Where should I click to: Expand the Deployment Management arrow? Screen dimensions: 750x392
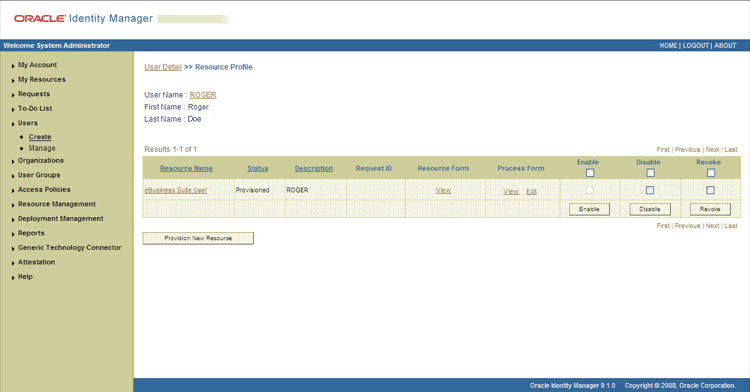point(13,219)
